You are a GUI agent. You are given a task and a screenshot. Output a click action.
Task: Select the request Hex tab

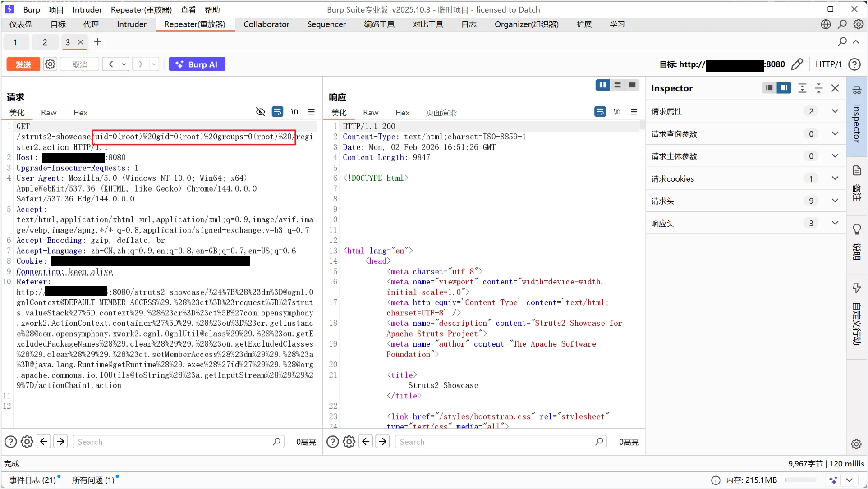(80, 113)
